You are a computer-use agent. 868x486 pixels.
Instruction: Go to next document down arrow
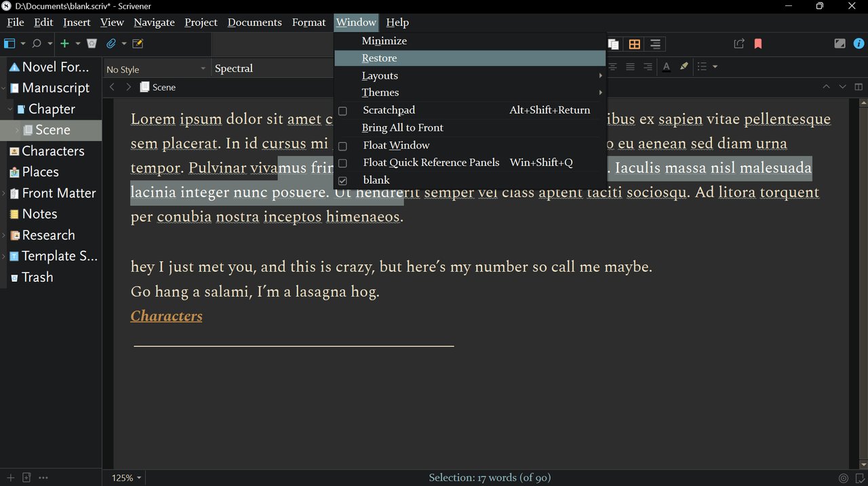pos(842,87)
